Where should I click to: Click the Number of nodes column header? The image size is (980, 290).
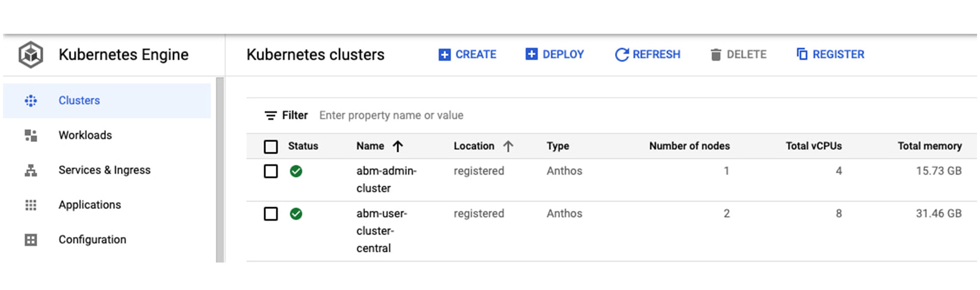[x=689, y=146]
